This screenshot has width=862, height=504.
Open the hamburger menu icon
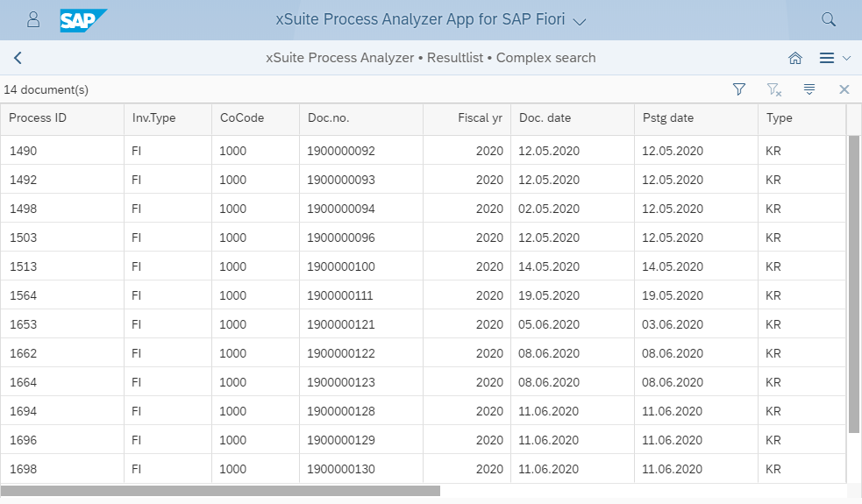(x=827, y=58)
